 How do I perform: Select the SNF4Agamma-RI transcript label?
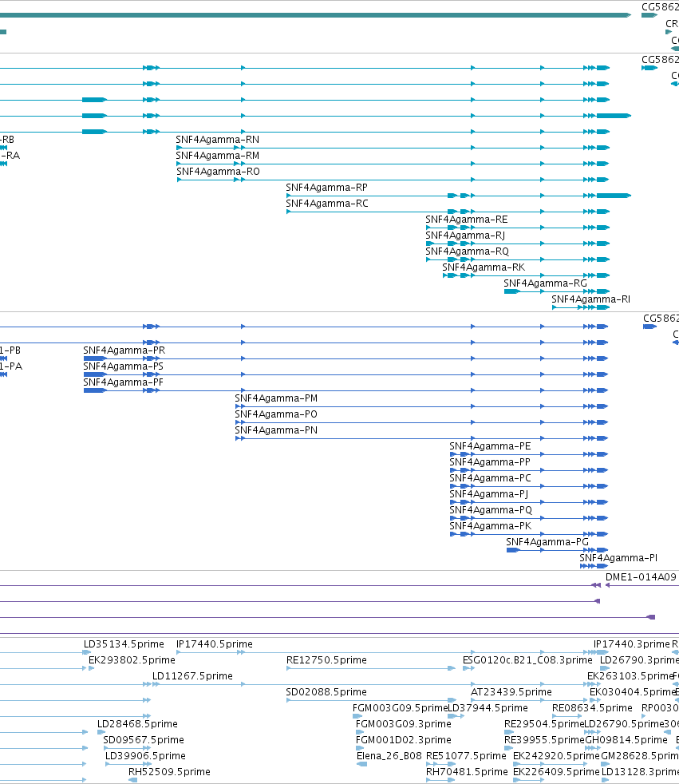click(x=590, y=299)
